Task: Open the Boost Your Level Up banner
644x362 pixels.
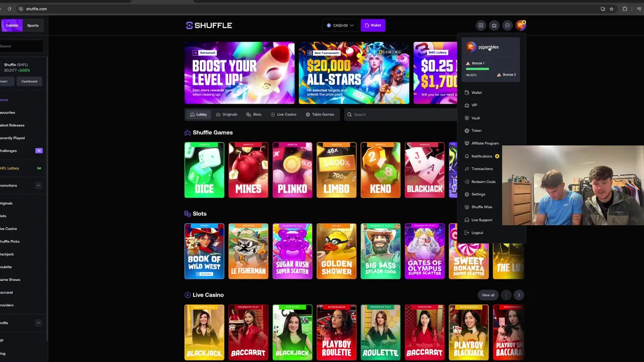Action: (x=239, y=73)
